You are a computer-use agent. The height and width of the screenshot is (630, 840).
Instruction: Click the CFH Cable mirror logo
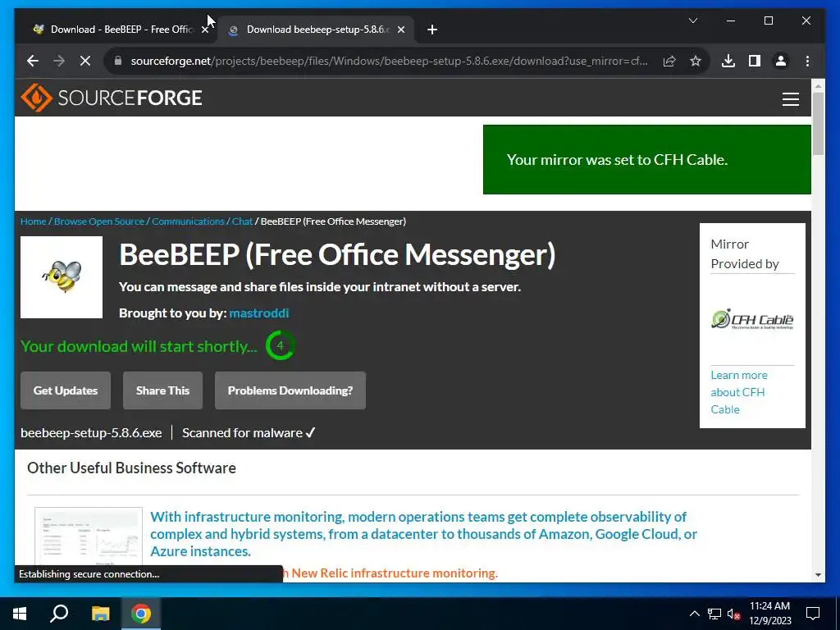(x=752, y=319)
